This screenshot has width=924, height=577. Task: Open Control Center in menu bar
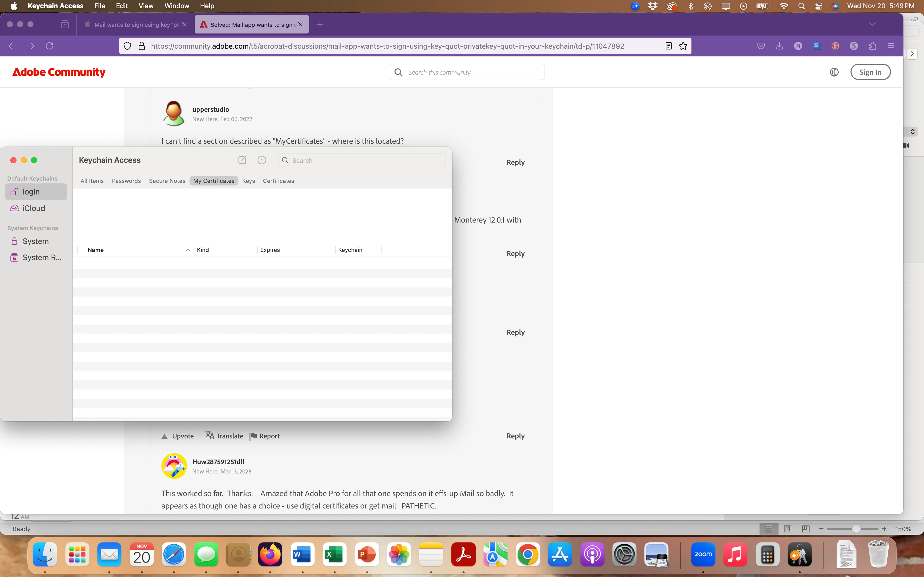pyautogui.click(x=818, y=6)
